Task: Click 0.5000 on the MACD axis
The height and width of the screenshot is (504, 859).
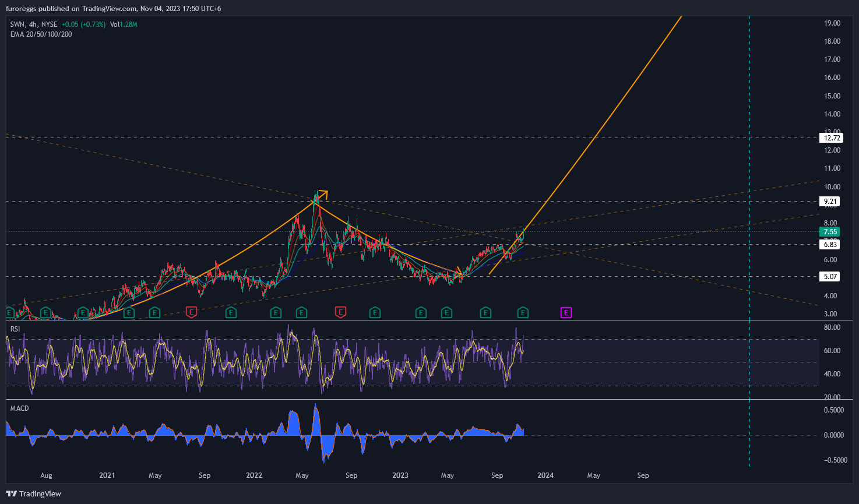Action: coord(833,410)
